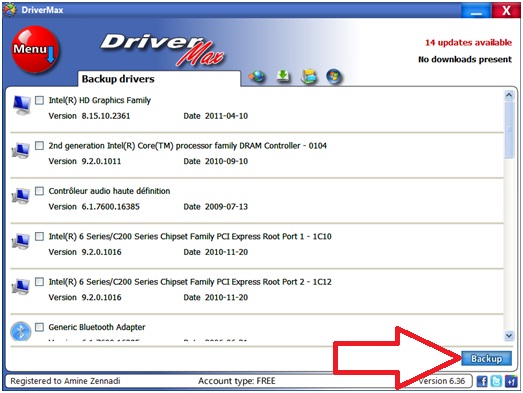523x393 pixels.
Task: Click the No downloads present text
Action: point(465,59)
